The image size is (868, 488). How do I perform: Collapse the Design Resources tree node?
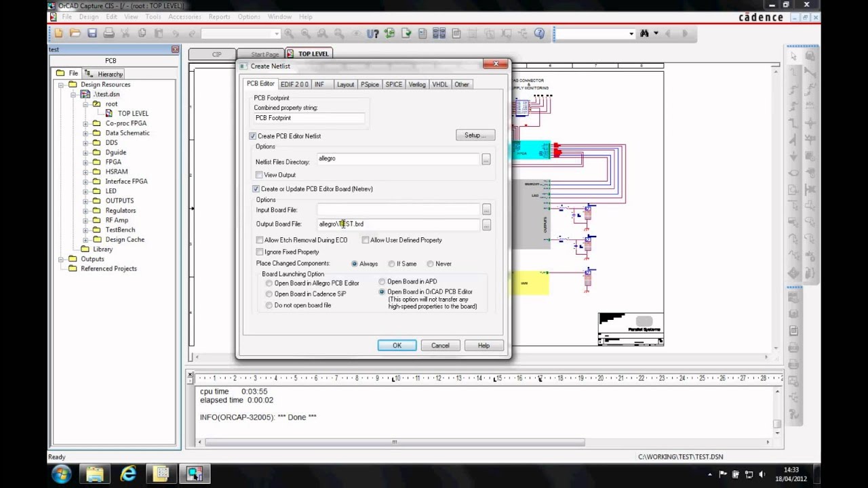[61, 85]
